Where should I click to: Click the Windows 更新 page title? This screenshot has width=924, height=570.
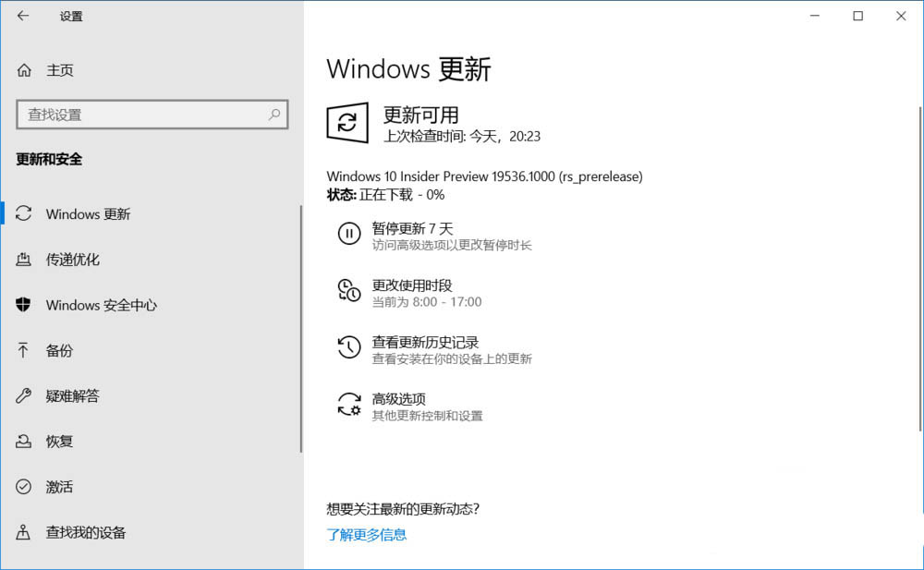[x=408, y=69]
